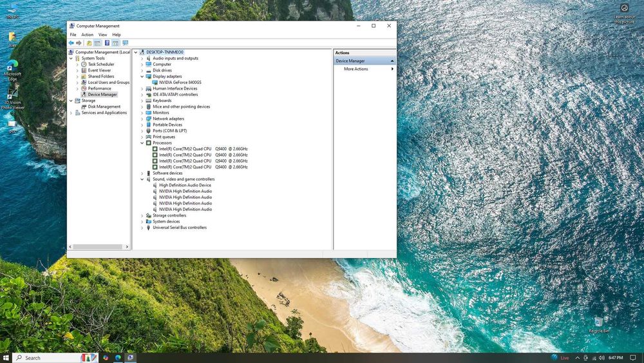This screenshot has height=363, width=644.
Task: Open the Help menu
Action: [117, 35]
